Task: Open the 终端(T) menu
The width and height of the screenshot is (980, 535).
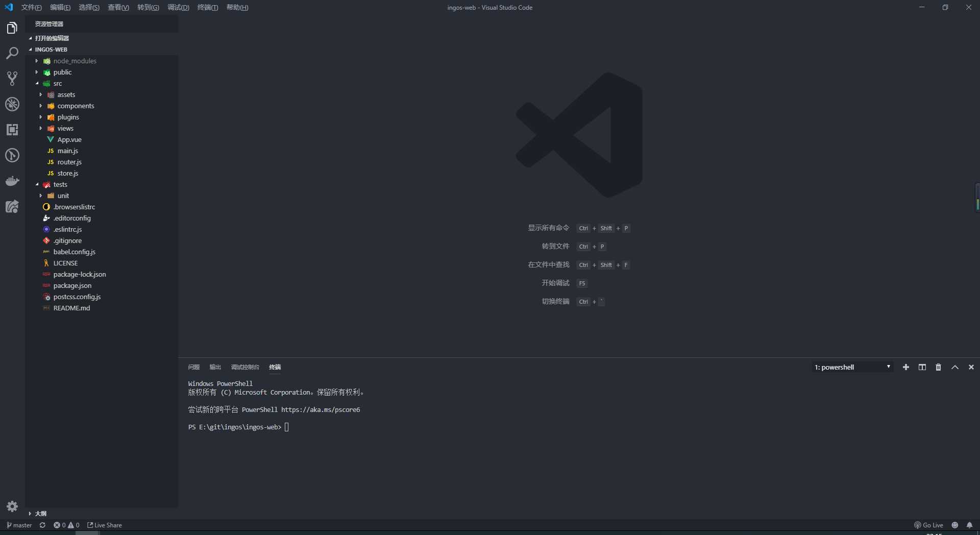Action: coord(208,8)
